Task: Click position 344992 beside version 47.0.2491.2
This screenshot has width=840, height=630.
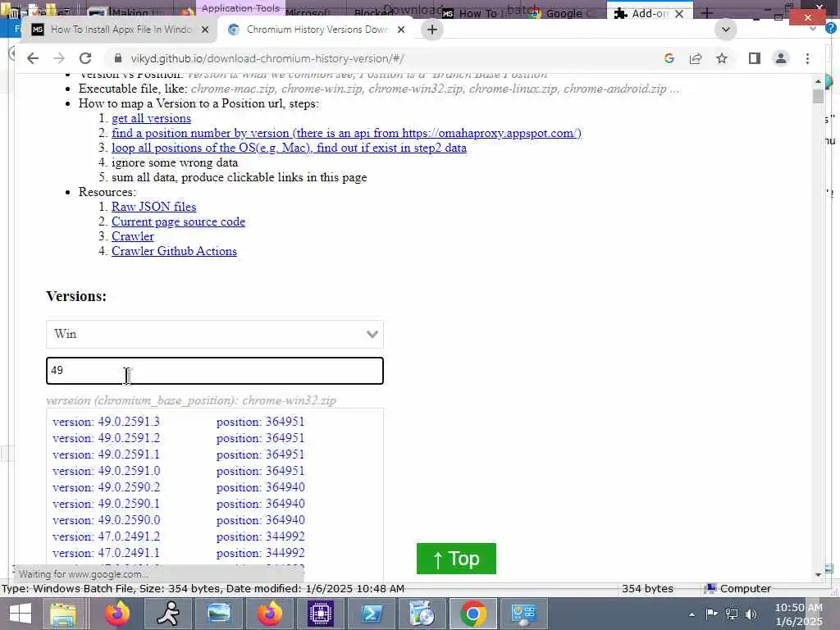Action: coord(260,536)
